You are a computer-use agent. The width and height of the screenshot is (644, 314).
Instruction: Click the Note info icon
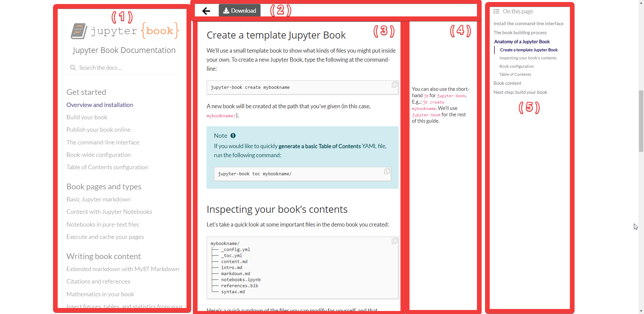click(233, 136)
